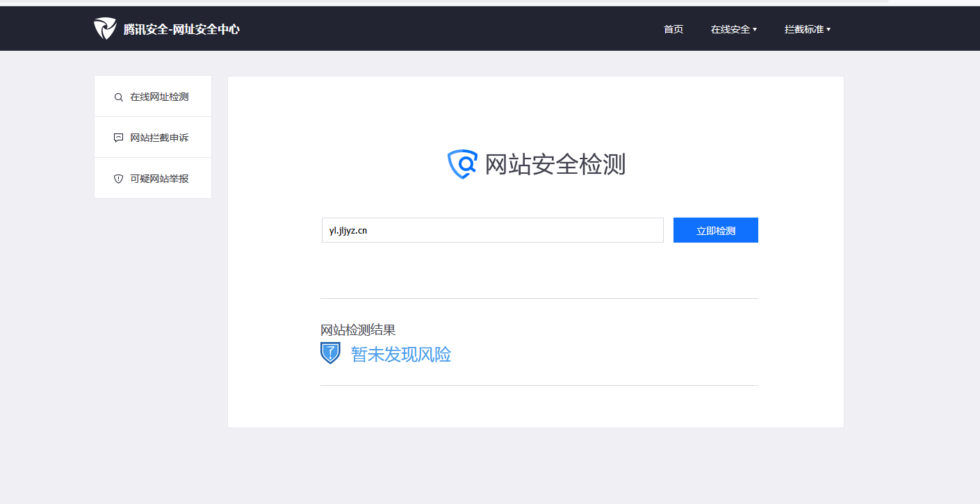Select 网站拦截申诉 in the sidebar
The image size is (980, 504).
[x=153, y=138]
